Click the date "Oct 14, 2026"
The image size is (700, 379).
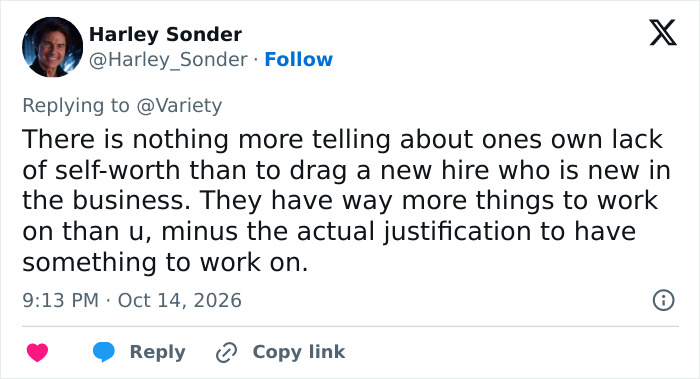pyautogui.click(x=179, y=300)
